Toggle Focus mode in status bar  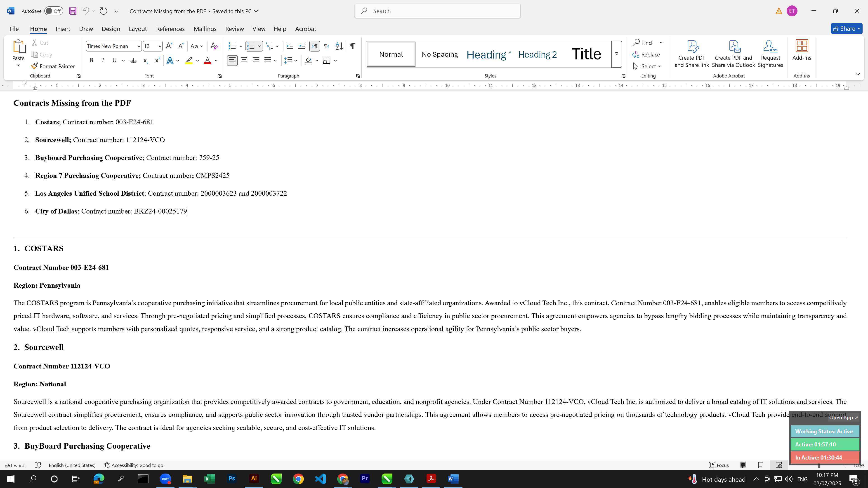(719, 465)
